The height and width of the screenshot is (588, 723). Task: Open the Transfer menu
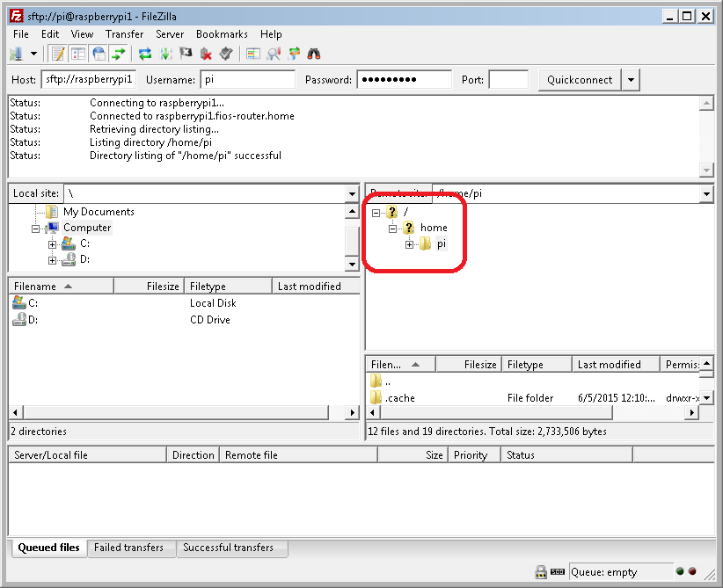tap(124, 34)
